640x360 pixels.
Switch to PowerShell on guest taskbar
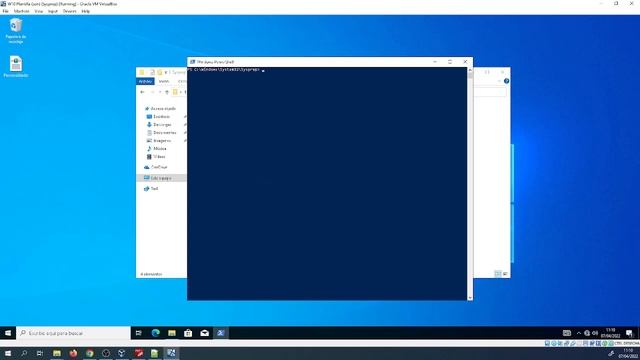coord(221,333)
